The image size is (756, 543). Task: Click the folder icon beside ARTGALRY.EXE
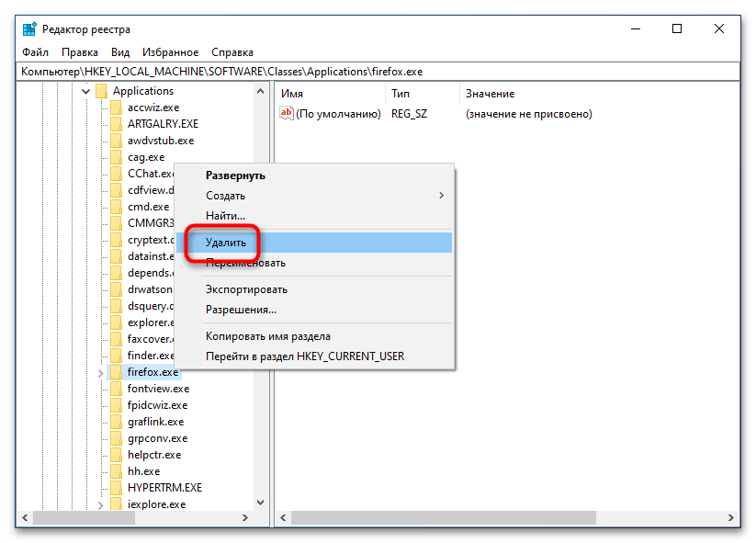[x=116, y=124]
